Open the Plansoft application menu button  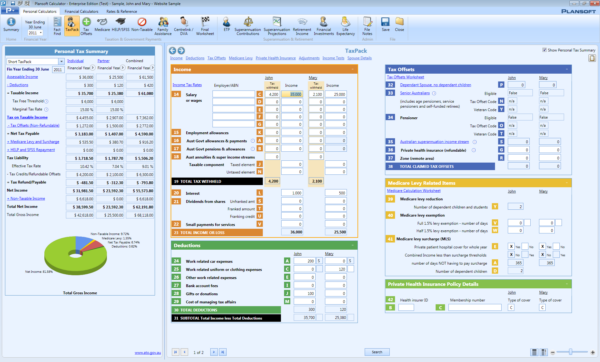coord(9,11)
